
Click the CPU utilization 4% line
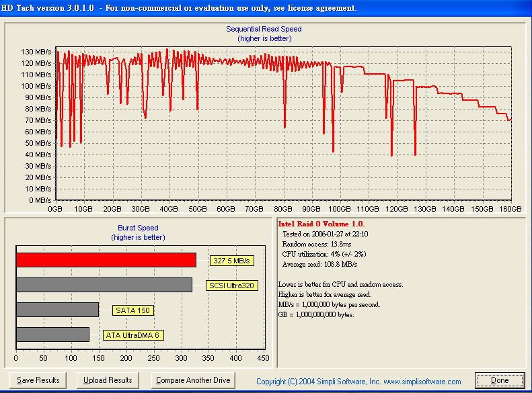pyautogui.click(x=325, y=255)
